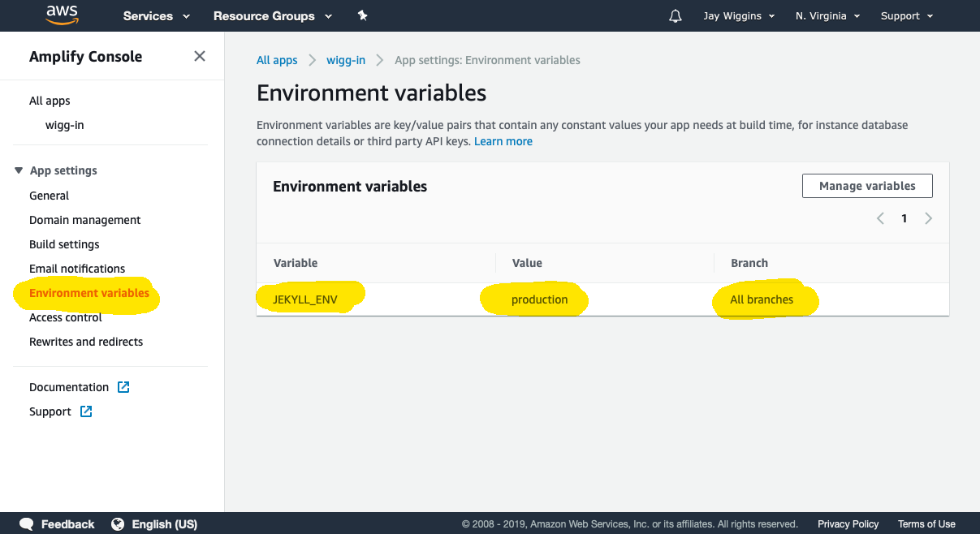Select page 1 in pagination
Screen dimensions: 980x534
tap(904, 218)
